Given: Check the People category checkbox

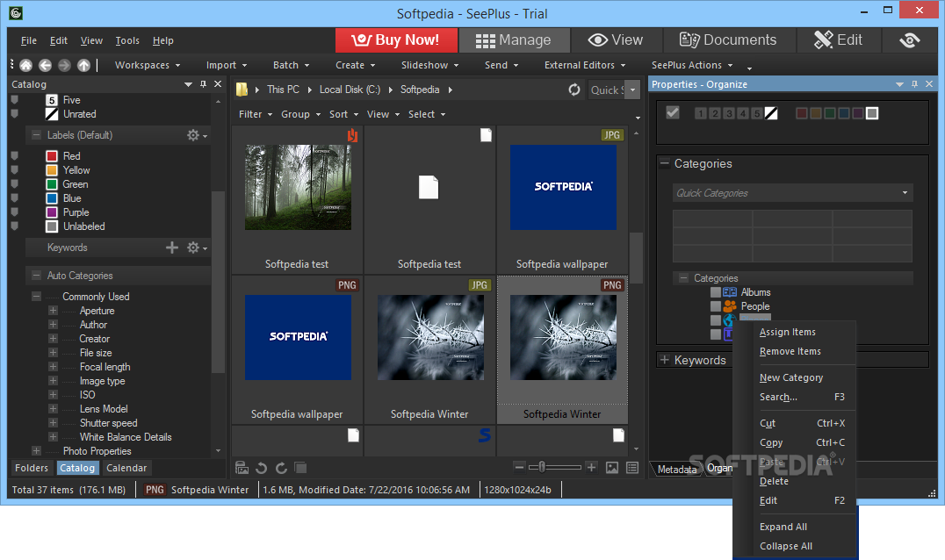Looking at the screenshot, I should 716,305.
